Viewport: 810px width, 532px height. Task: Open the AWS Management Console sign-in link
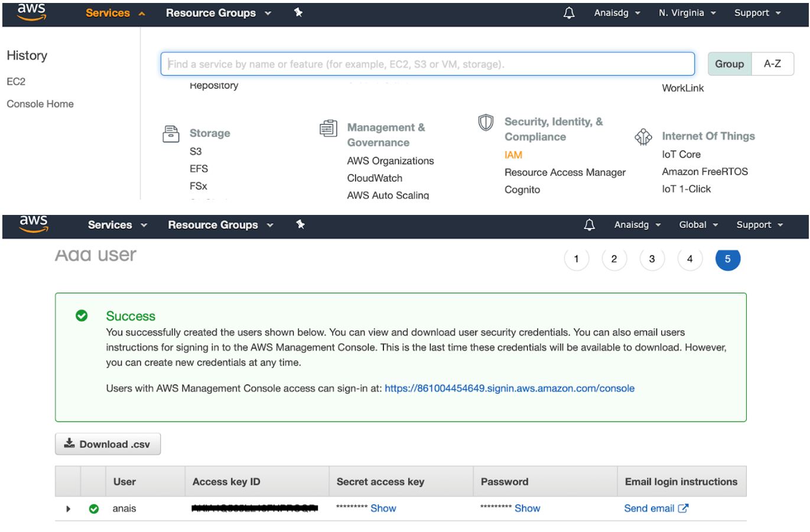coord(509,388)
